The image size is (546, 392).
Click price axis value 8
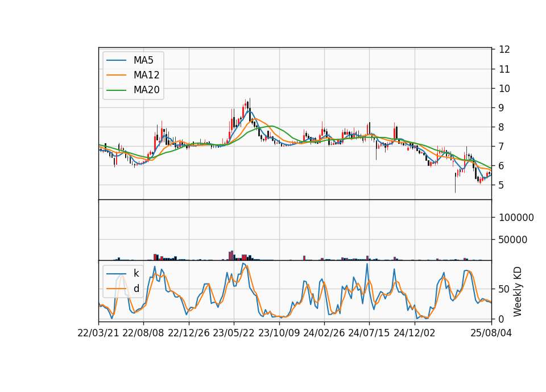pos(502,127)
